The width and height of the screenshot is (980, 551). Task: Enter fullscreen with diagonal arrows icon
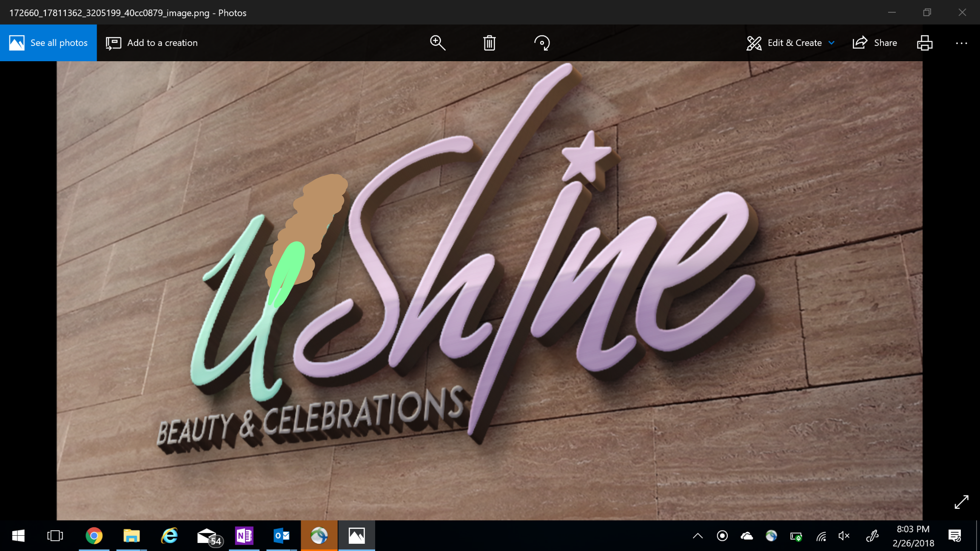pos(961,502)
